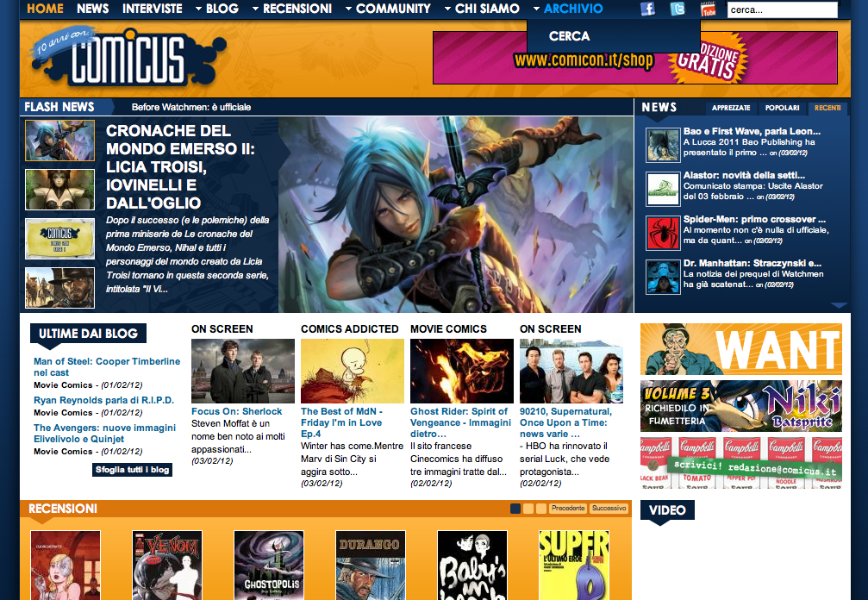The width and height of the screenshot is (868, 600).
Task: Click the Comicus logo
Action: (x=129, y=59)
